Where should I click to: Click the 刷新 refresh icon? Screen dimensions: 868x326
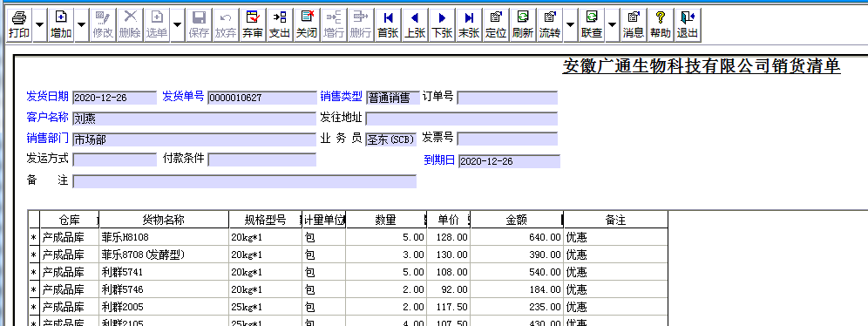523,25
